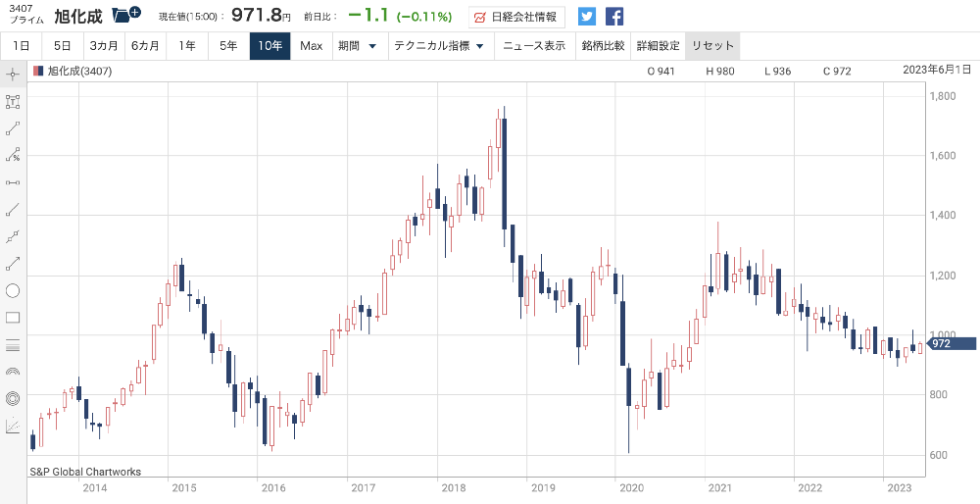Screen dimensions: 980x504
Task: Click the H 980 high value
Action: [x=720, y=72]
